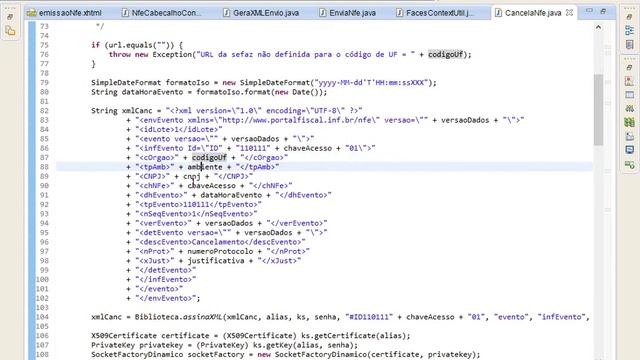Open the Servers view icon
640x360 pixels.
[x=629, y=109]
